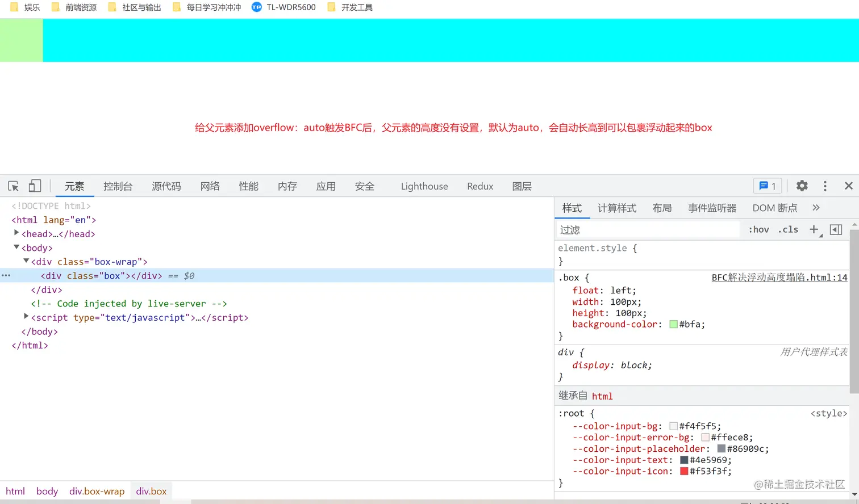The height and width of the screenshot is (504, 859).
Task: Select the 布局 tab
Action: (662, 208)
